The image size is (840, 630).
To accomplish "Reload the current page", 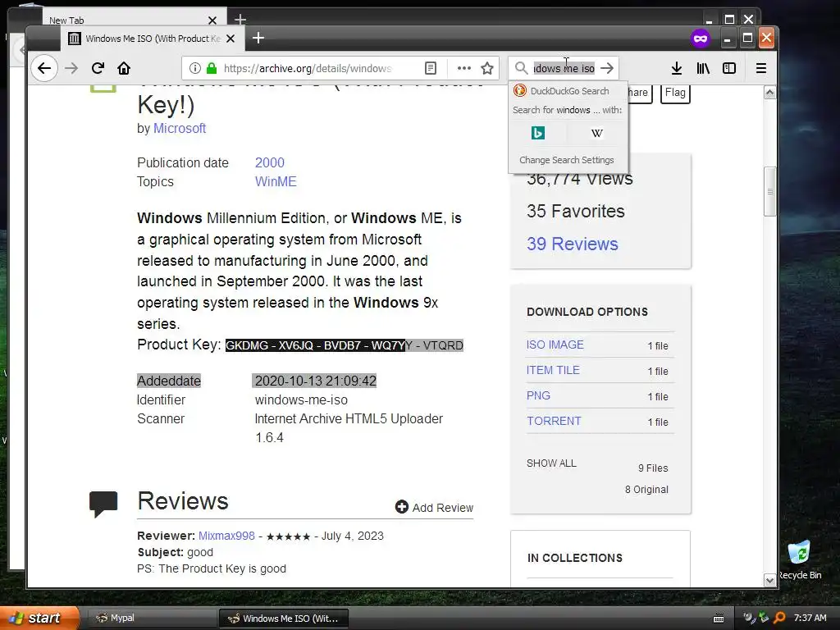I will (98, 68).
